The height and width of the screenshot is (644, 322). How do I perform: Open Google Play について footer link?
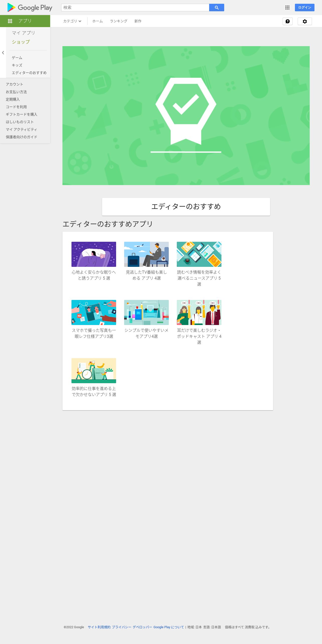click(169, 627)
